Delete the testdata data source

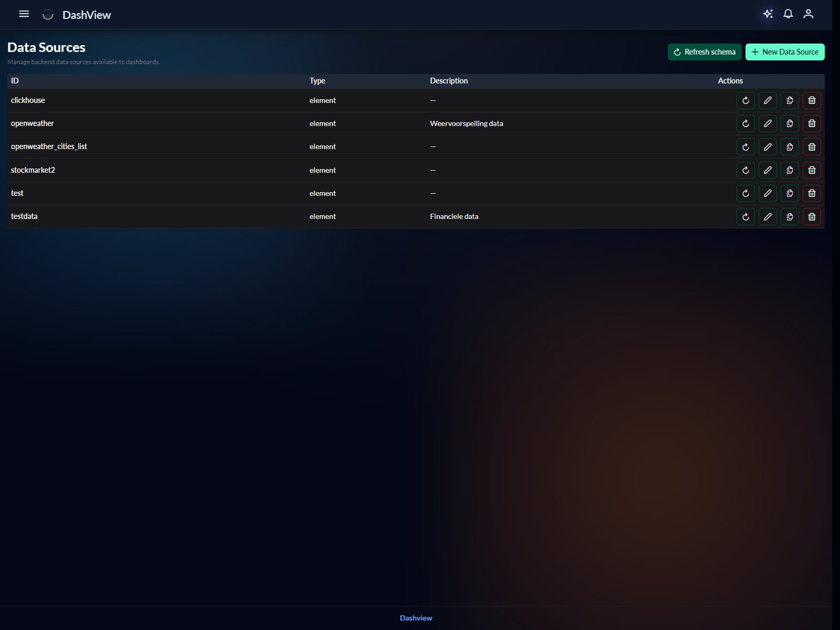(x=812, y=217)
